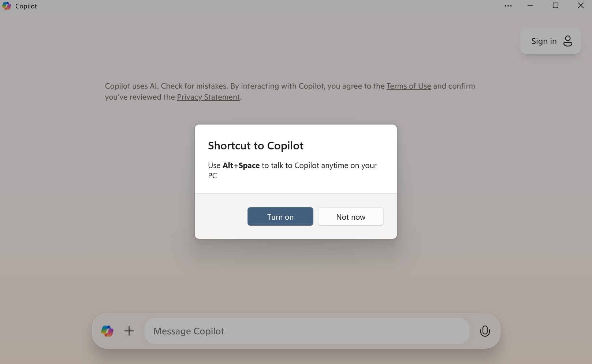Minimize the Copilot window

click(x=530, y=5)
